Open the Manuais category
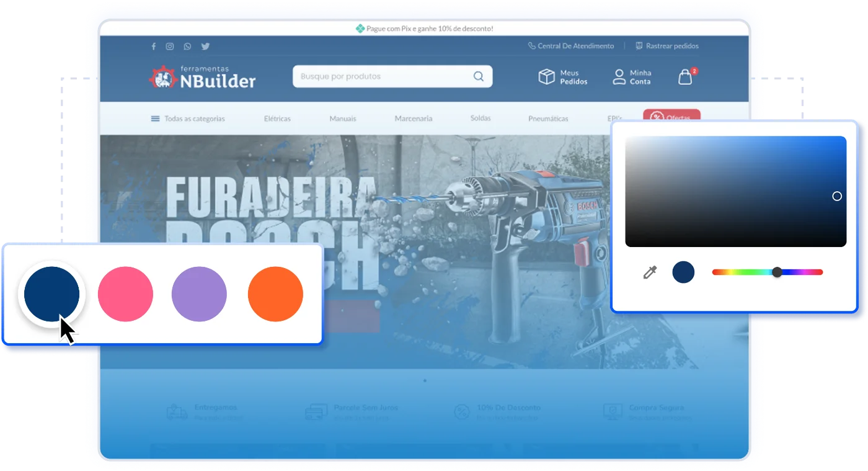The height and width of the screenshot is (471, 868). pyautogui.click(x=343, y=119)
